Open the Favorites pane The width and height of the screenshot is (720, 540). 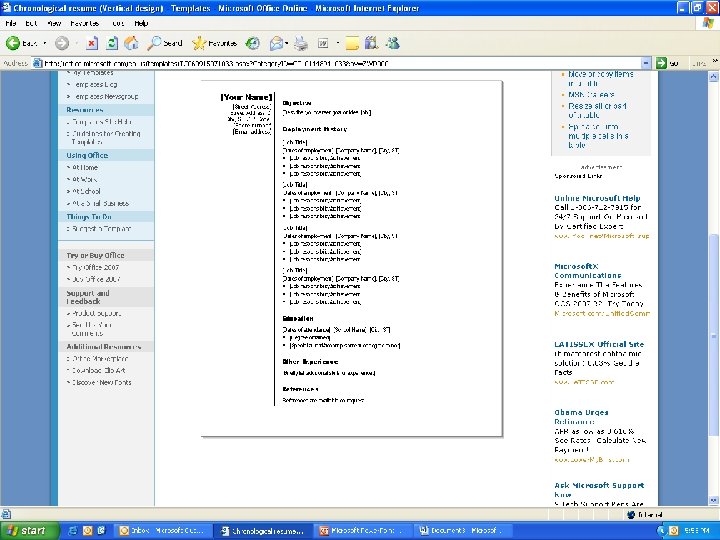[214, 43]
